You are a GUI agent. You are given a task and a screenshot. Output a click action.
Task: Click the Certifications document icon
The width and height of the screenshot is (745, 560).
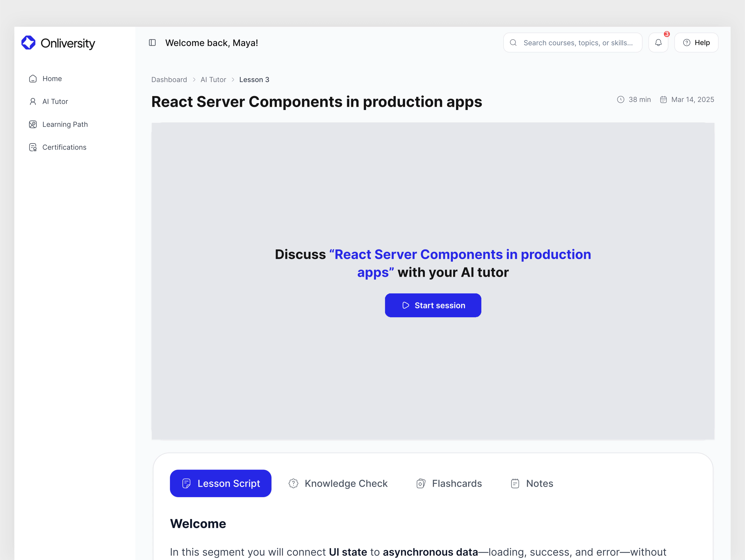pyautogui.click(x=33, y=147)
